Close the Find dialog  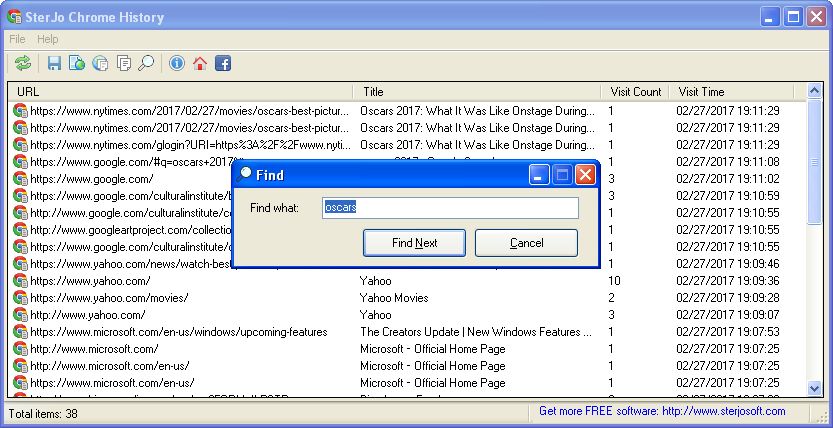(x=585, y=174)
